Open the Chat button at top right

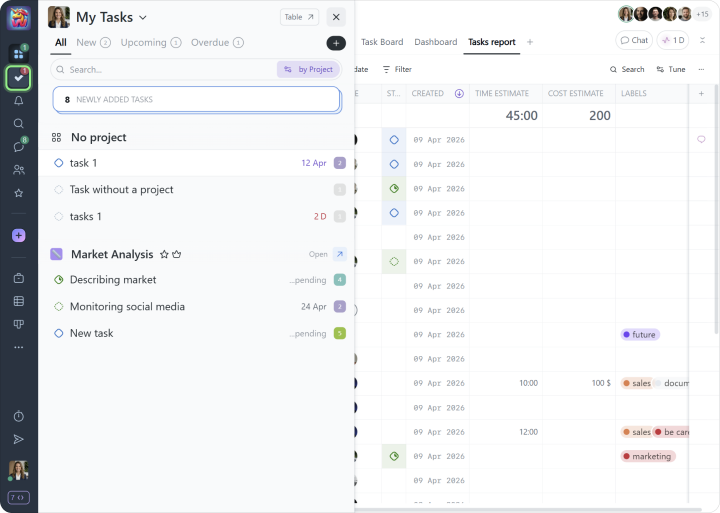[634, 40]
